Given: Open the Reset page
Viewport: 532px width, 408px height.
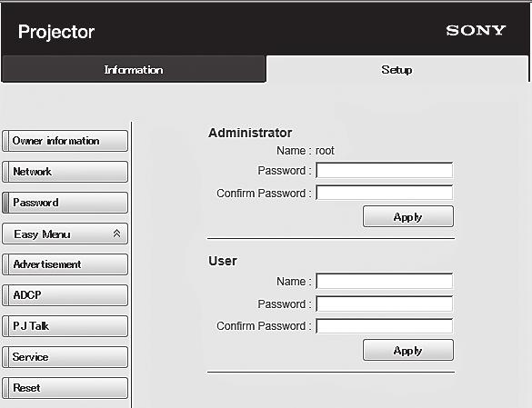Looking at the screenshot, I should pos(65,388).
